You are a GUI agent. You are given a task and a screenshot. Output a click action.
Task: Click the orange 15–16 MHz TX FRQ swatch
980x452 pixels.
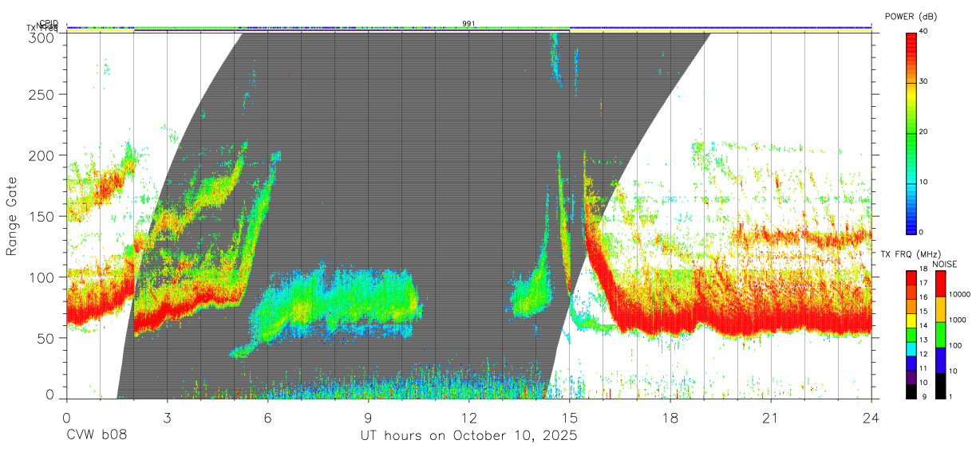[x=911, y=307]
